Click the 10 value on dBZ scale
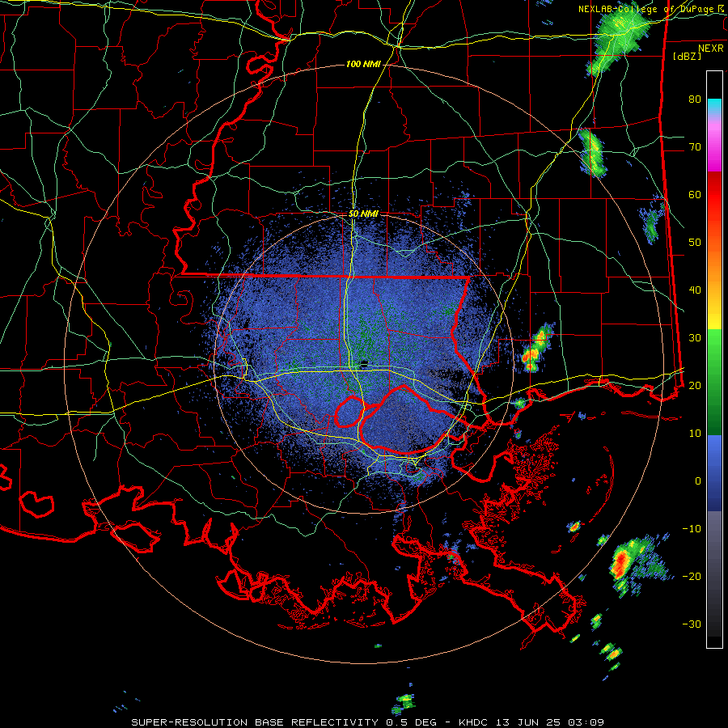728x728 pixels. [695, 434]
